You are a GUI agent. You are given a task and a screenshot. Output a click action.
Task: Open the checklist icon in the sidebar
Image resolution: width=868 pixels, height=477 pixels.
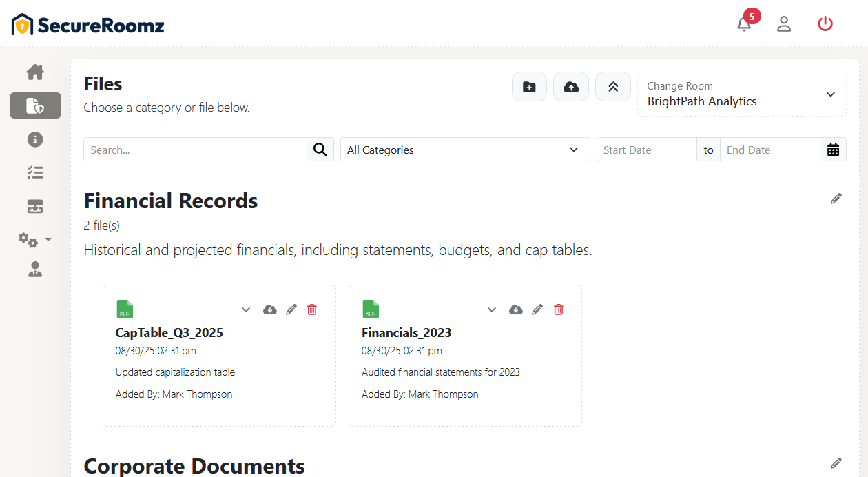click(x=35, y=172)
